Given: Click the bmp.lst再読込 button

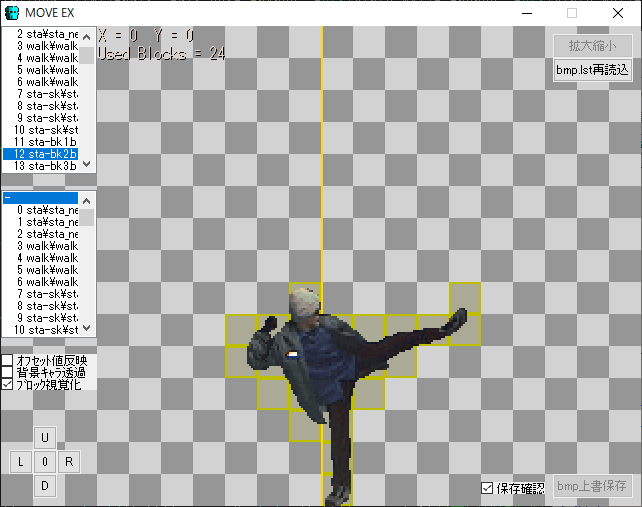Looking at the screenshot, I should 593,70.
